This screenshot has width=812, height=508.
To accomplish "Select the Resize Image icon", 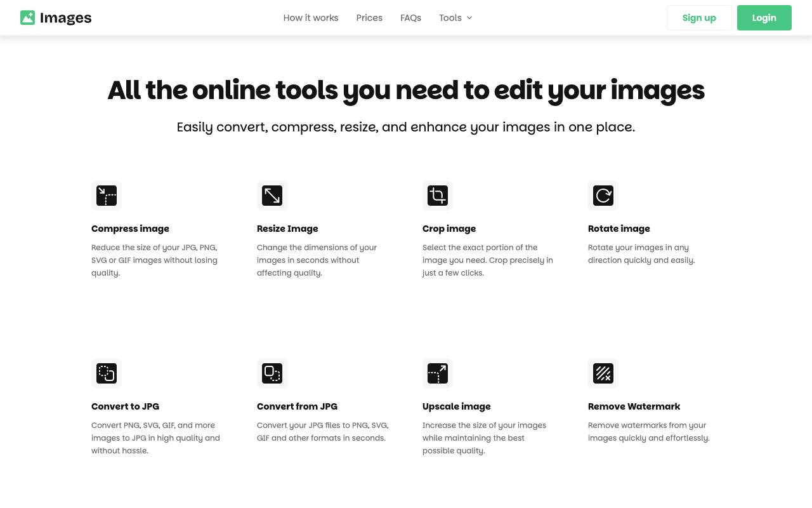I will (x=272, y=196).
